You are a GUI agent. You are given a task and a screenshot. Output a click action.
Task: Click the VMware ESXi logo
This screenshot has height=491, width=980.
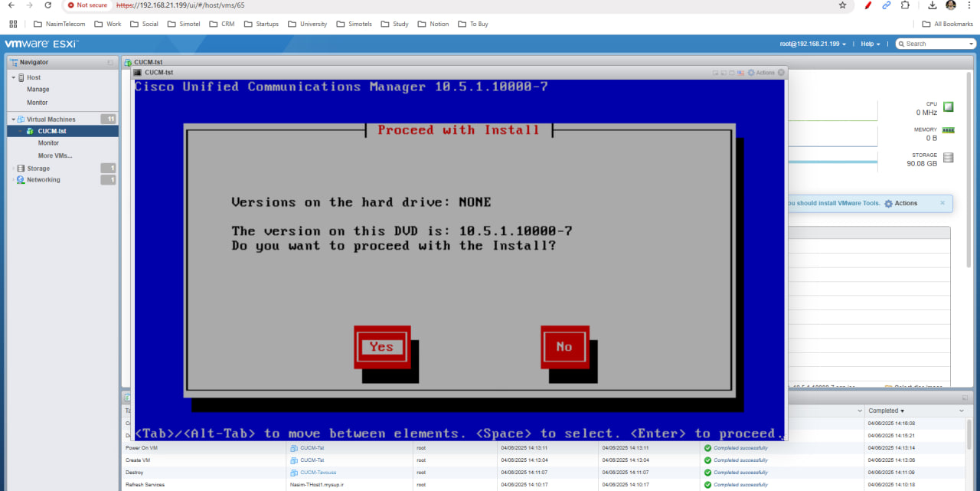coord(41,44)
